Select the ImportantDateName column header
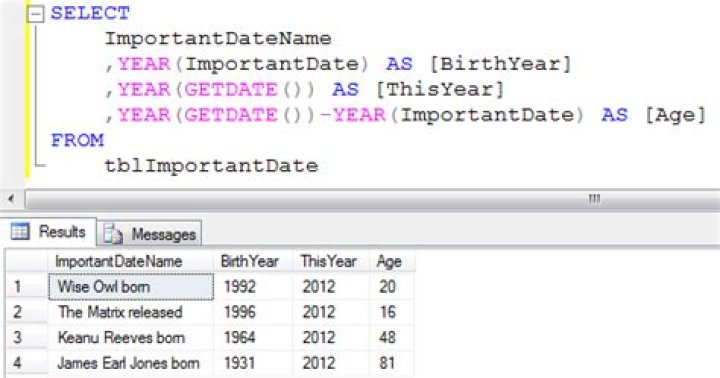 coord(131,261)
